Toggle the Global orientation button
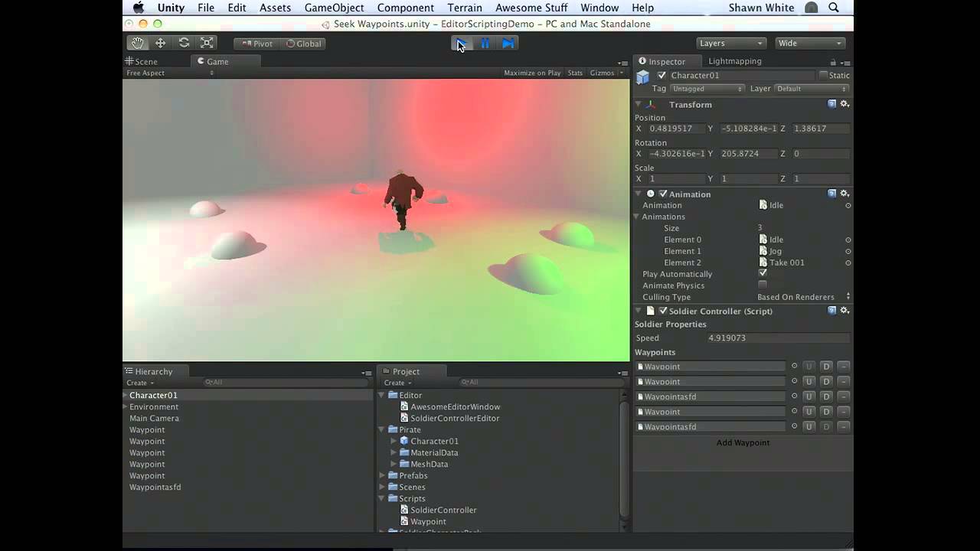The image size is (980, 551). tap(304, 44)
